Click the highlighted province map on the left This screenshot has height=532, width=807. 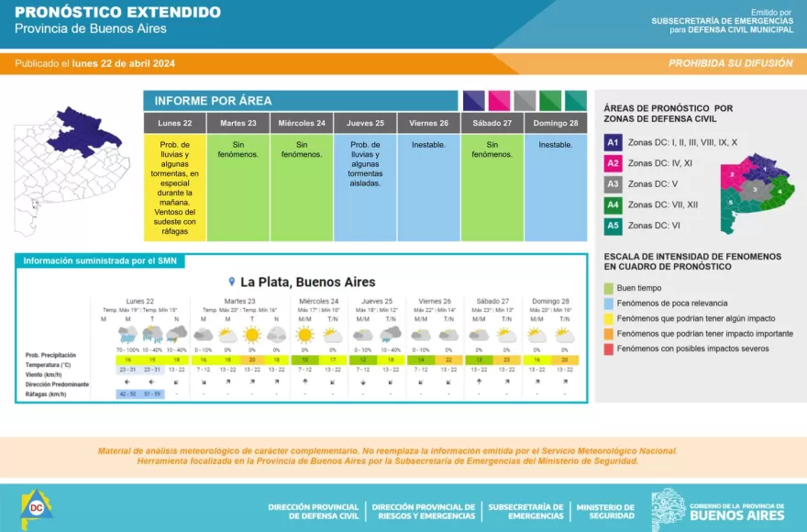(x=71, y=172)
